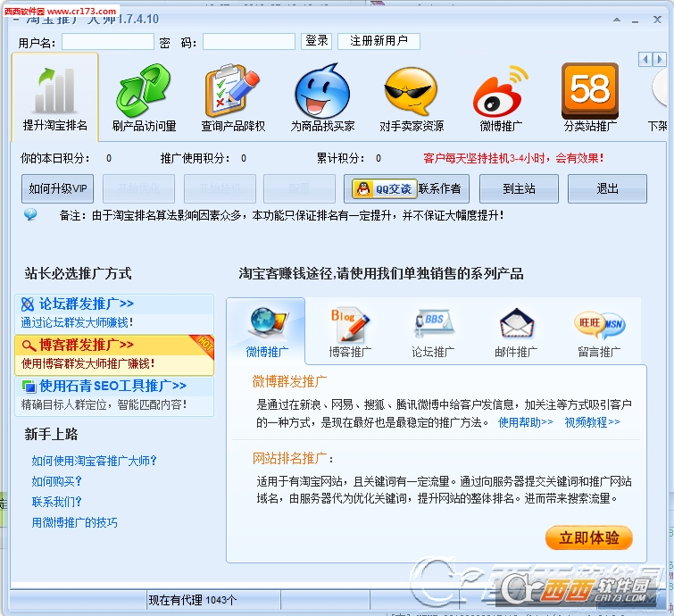Click the 现在有代理 1043个 status text
Screen dimensions: 674x616
(x=193, y=600)
